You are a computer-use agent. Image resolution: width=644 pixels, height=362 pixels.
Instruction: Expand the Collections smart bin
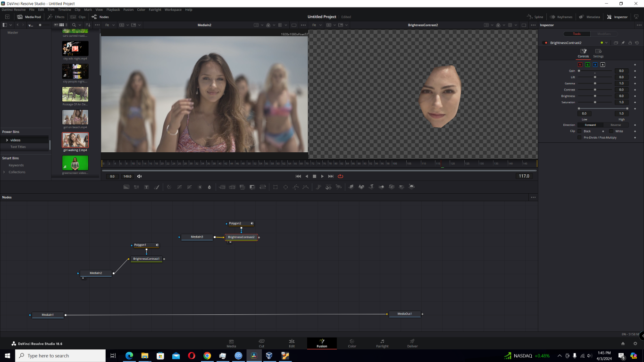coord(4,172)
